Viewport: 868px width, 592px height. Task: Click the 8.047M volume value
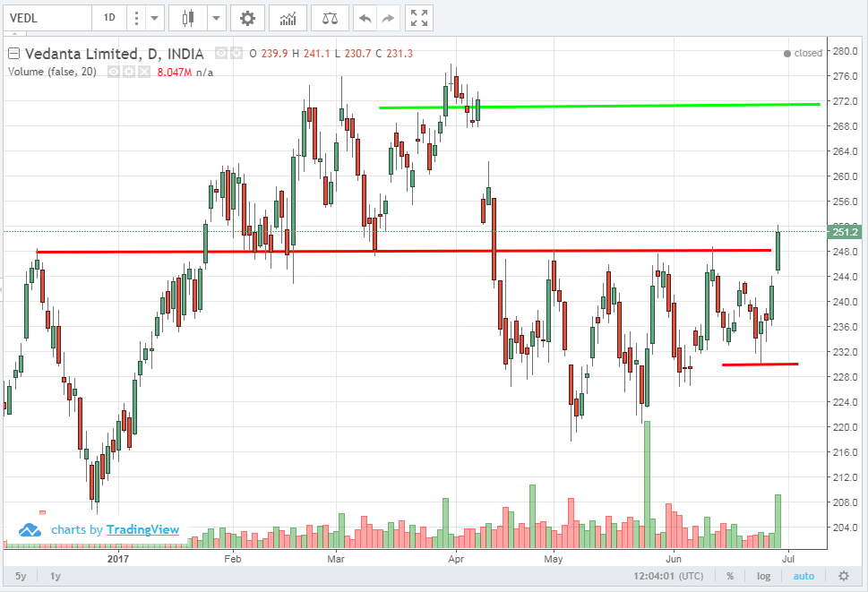click(x=175, y=72)
